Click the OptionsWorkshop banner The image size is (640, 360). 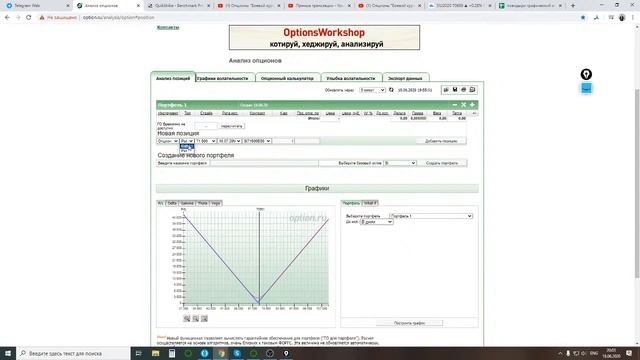click(324, 38)
